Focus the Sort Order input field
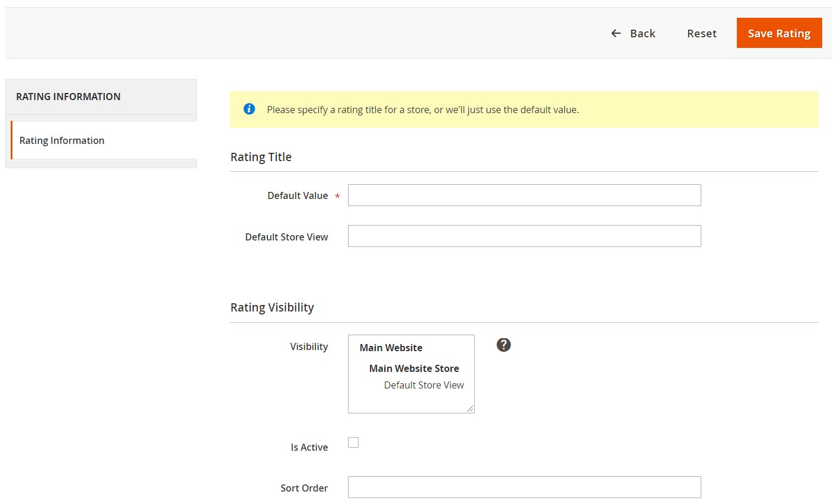 (524, 487)
